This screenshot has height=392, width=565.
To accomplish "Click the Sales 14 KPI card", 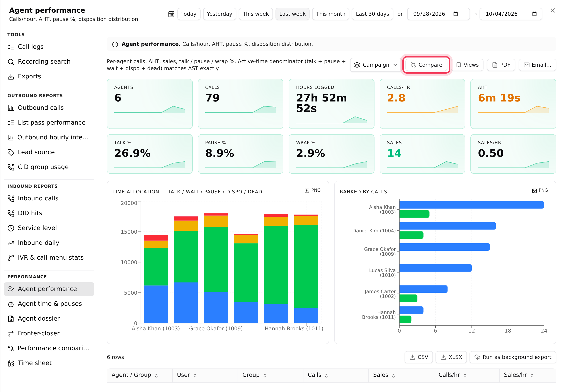I will [422, 154].
